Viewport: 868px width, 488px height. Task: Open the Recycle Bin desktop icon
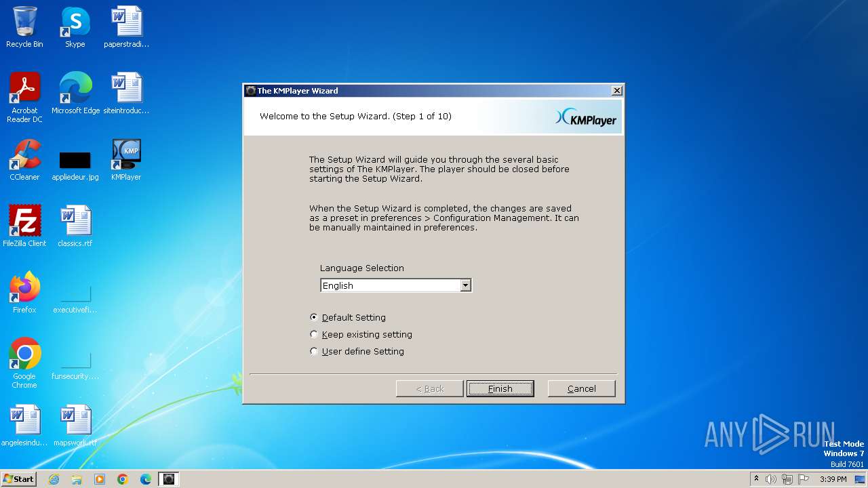pos(24,27)
